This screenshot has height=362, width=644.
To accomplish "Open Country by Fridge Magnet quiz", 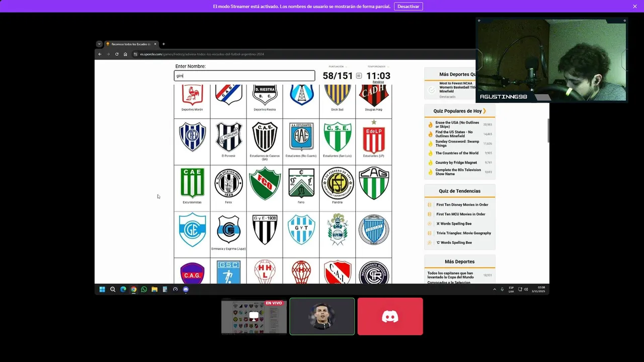I will (x=456, y=162).
